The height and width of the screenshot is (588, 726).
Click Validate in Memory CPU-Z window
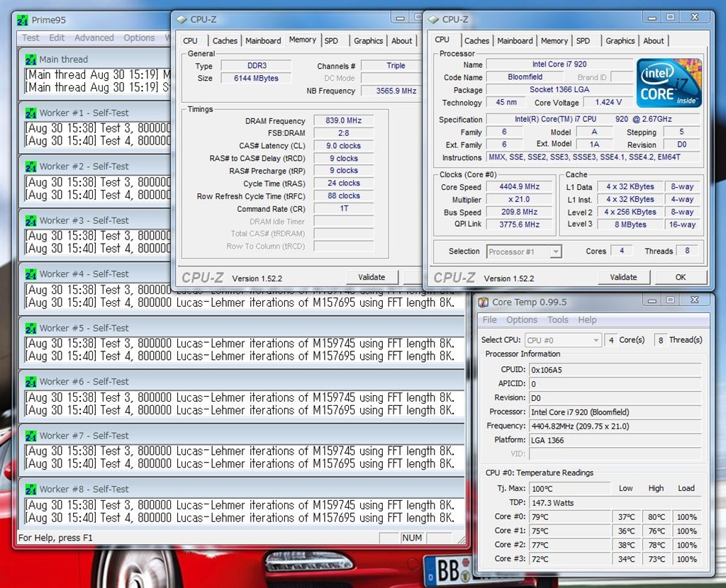click(372, 277)
